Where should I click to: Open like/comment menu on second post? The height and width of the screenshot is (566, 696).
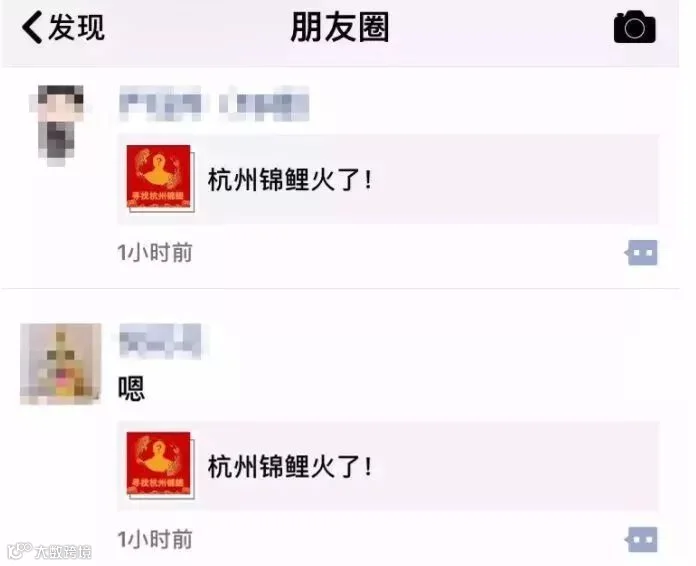[641, 539]
